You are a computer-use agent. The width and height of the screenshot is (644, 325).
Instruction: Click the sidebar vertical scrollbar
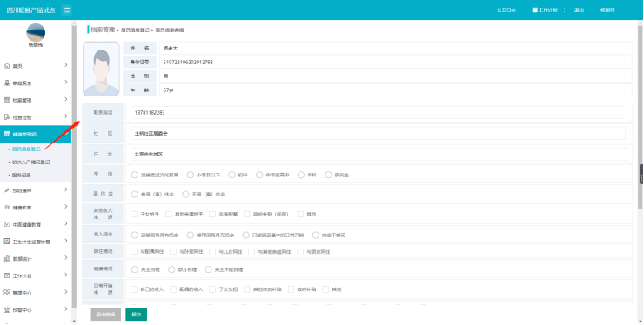coord(74,166)
